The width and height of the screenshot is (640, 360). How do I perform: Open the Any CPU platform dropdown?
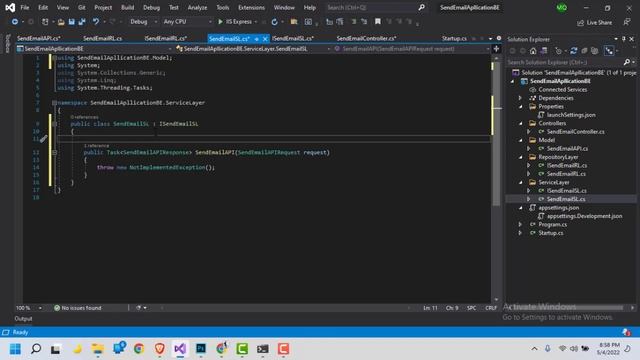tap(187, 22)
